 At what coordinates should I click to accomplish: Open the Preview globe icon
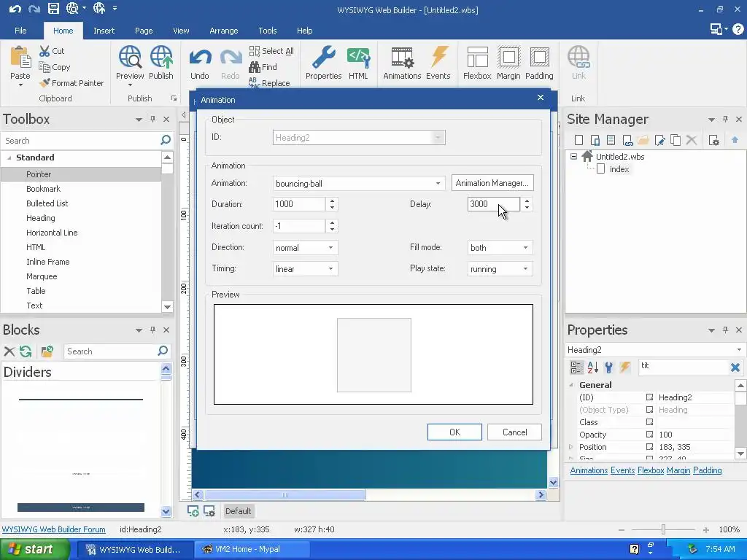[x=130, y=57]
